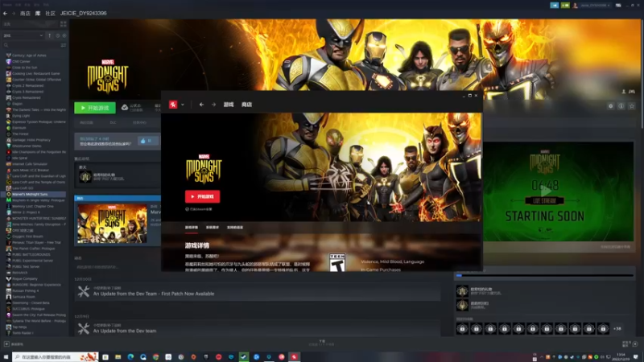
Task: Select the middle system requirements tab in launcher
Action: [x=213, y=228]
